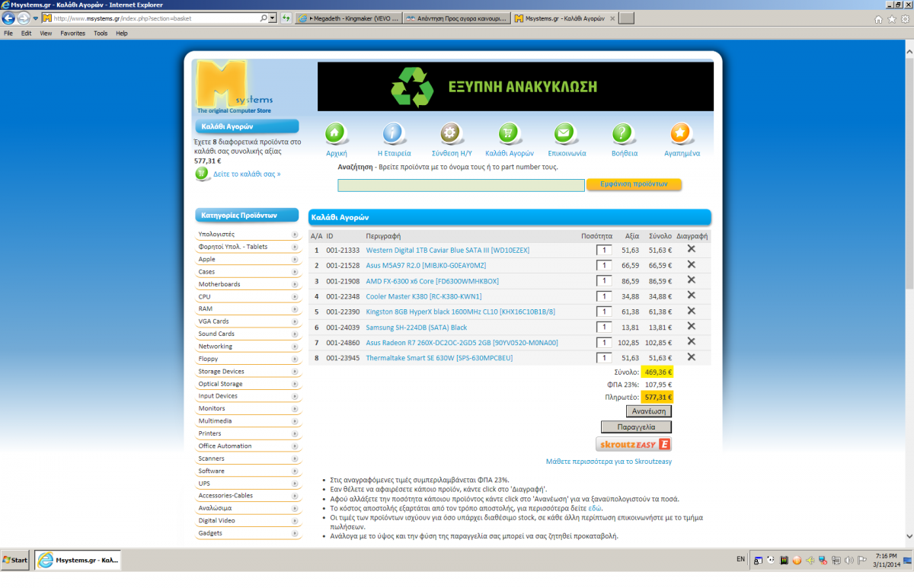Delete the Samsung SH-224DB row
Image resolution: width=914 pixels, height=588 pixels.
tap(692, 327)
